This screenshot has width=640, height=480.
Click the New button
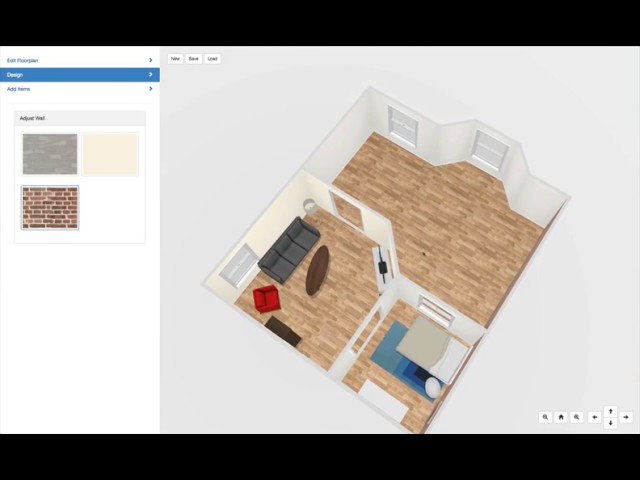175,59
